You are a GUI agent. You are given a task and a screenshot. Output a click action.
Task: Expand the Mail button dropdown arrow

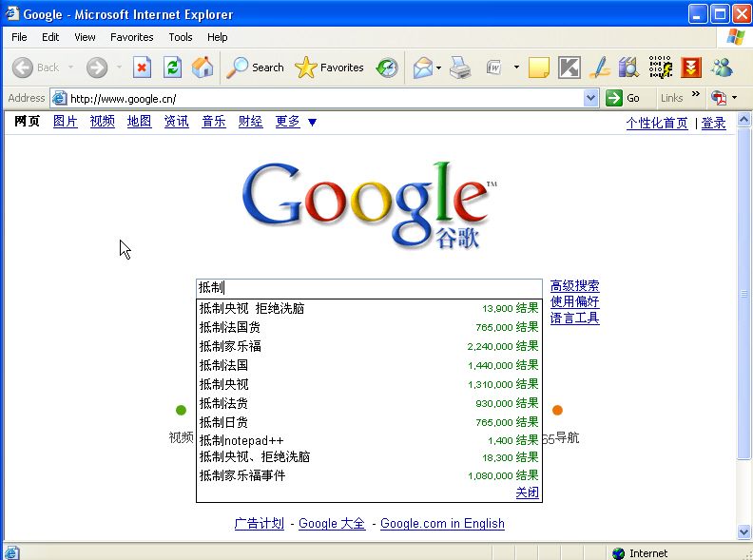click(x=439, y=68)
